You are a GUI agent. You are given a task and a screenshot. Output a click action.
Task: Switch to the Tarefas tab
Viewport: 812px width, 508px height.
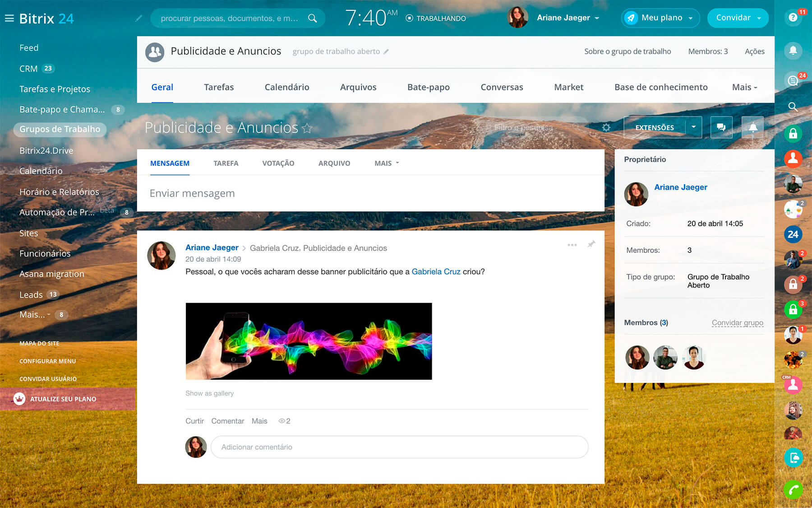(x=219, y=87)
